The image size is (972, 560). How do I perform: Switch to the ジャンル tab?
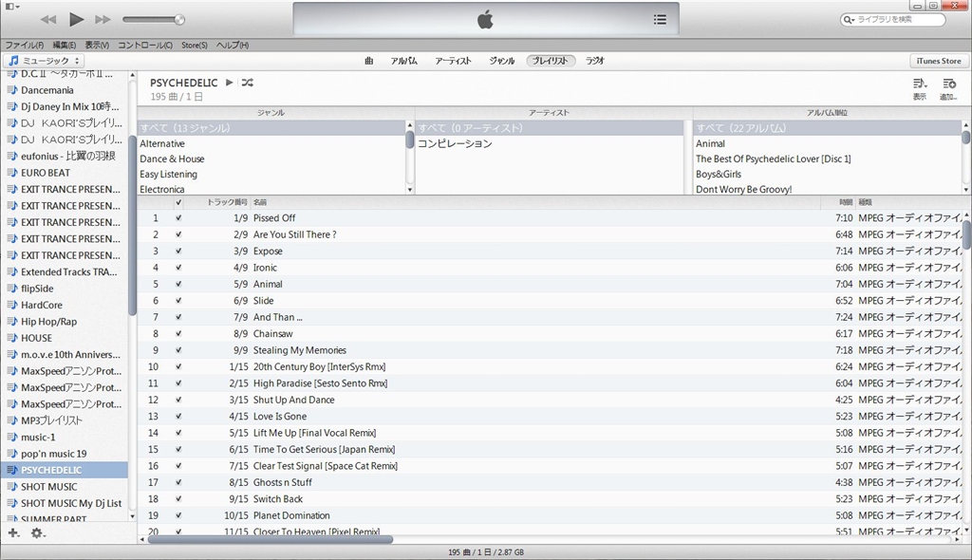501,61
